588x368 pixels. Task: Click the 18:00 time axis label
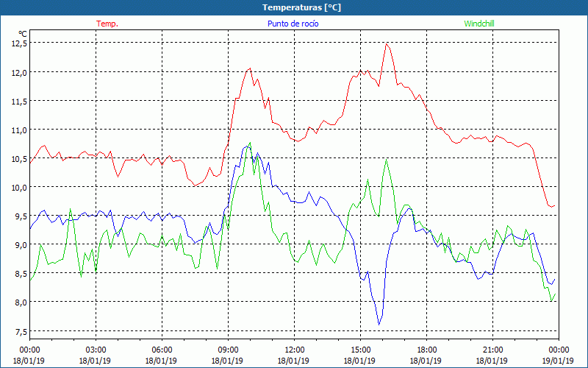pos(426,350)
